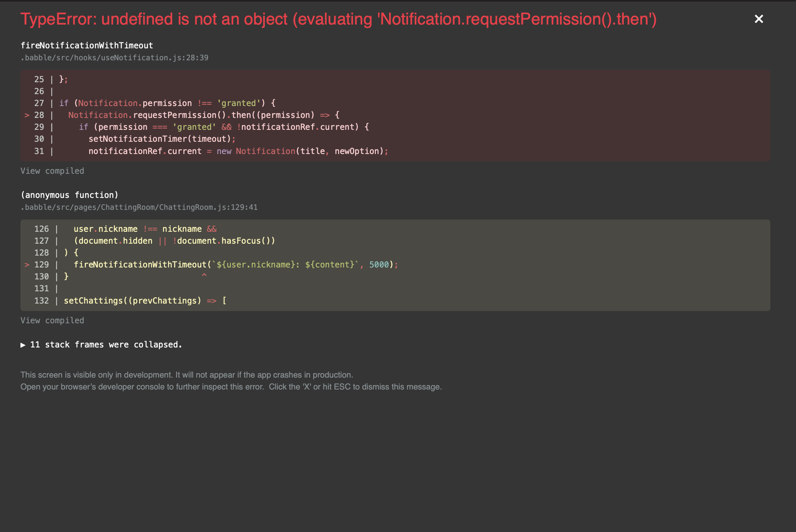Click View compiled under the useNotification.js code block
The width and height of the screenshot is (796, 532).
click(52, 171)
